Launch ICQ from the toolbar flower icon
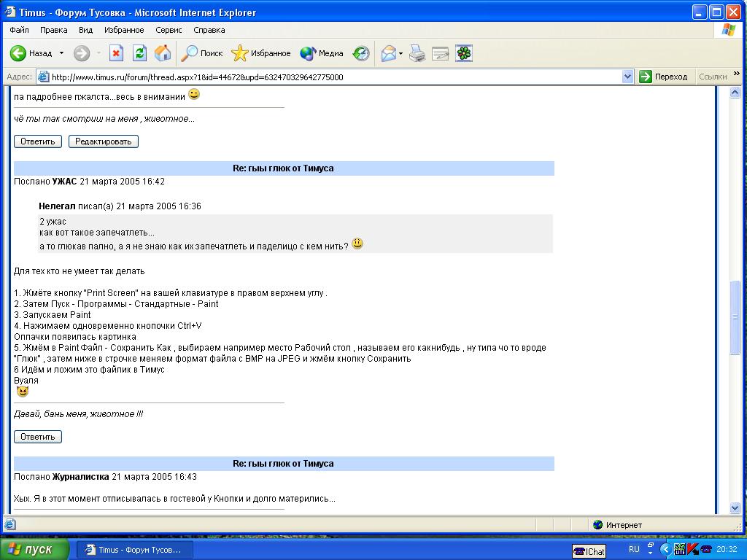 click(x=464, y=53)
